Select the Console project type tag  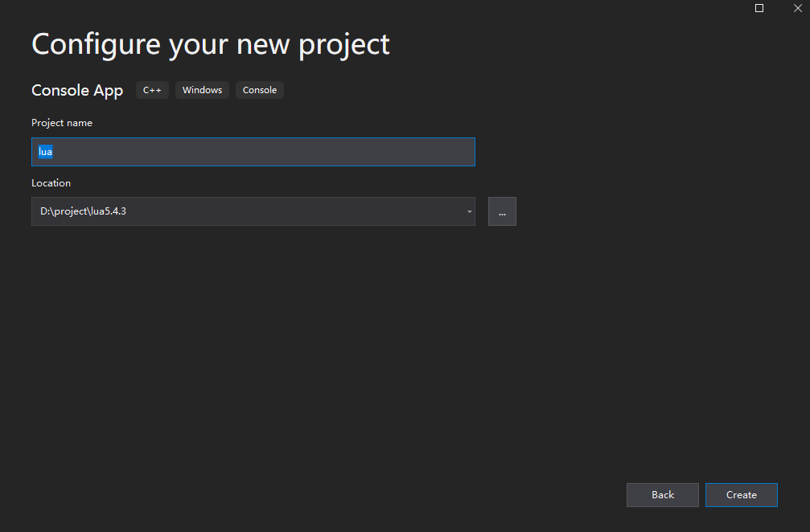point(260,90)
